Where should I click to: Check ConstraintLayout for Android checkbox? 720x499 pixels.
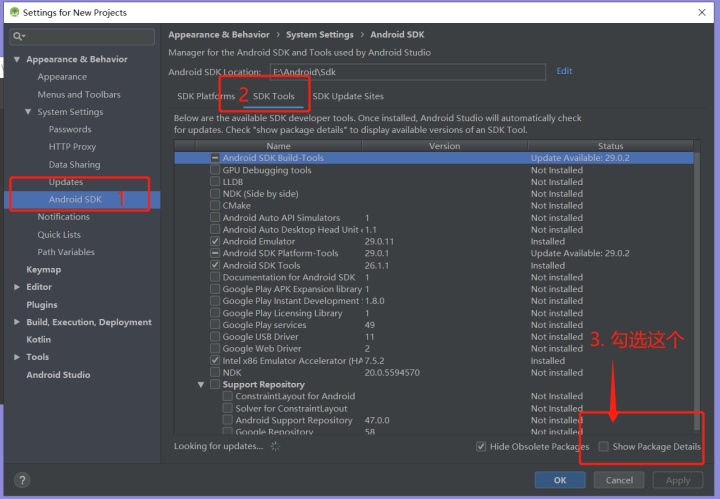pos(227,396)
